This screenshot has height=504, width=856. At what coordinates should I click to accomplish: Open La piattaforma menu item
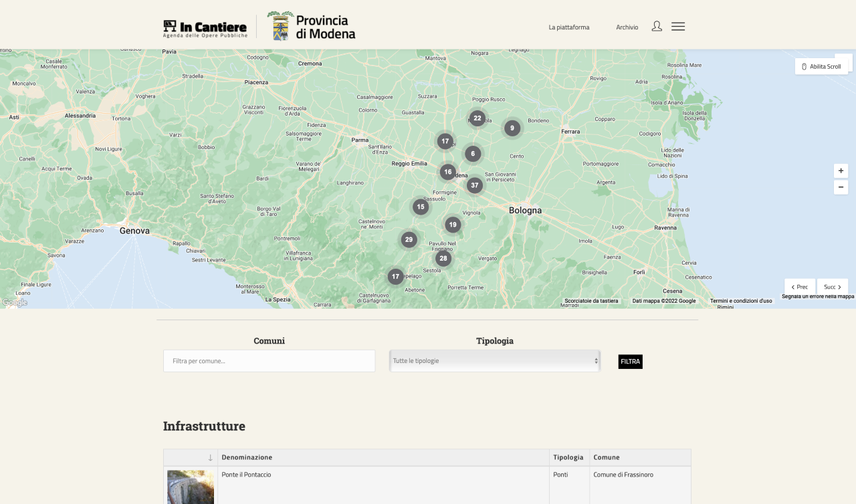click(569, 27)
